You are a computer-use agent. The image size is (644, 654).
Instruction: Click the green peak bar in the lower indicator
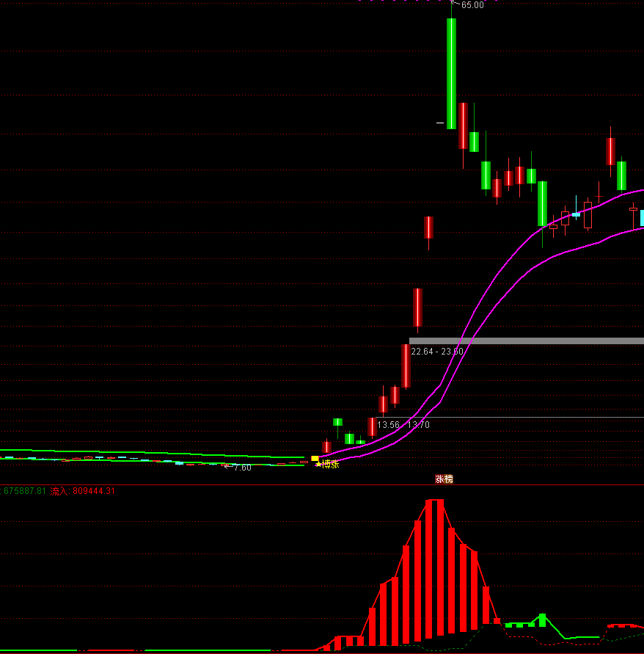click(542, 620)
